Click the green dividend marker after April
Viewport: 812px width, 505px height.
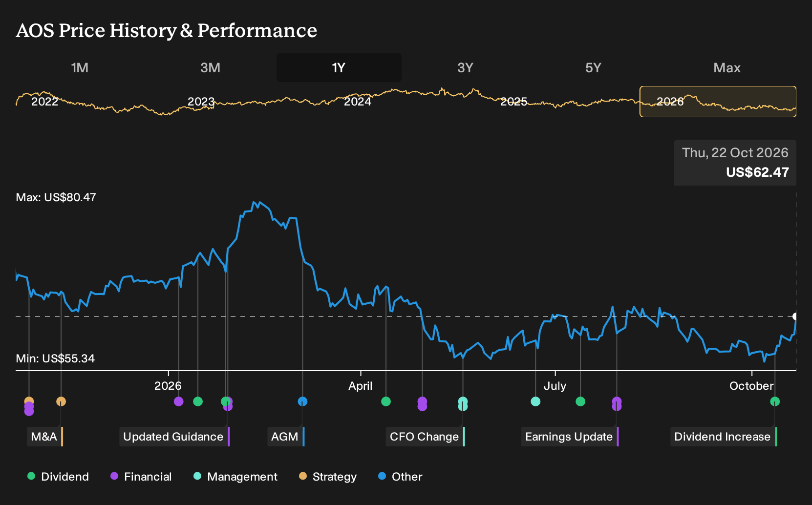(386, 401)
